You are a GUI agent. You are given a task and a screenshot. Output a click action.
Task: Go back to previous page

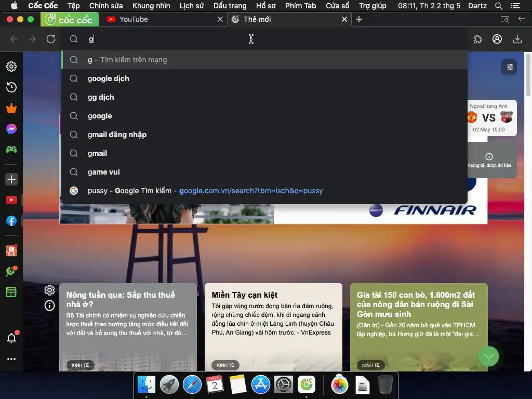14,39
